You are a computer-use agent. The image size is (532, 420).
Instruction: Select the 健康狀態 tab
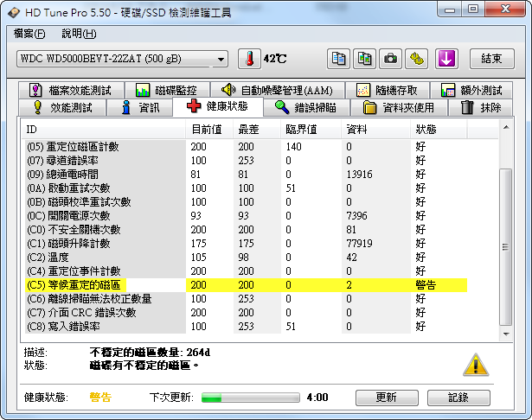tap(218, 106)
